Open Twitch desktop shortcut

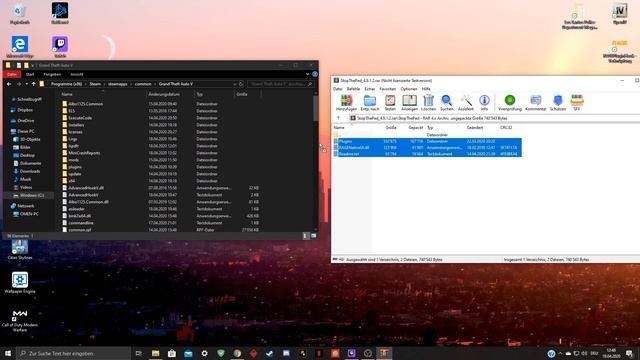click(x=60, y=47)
